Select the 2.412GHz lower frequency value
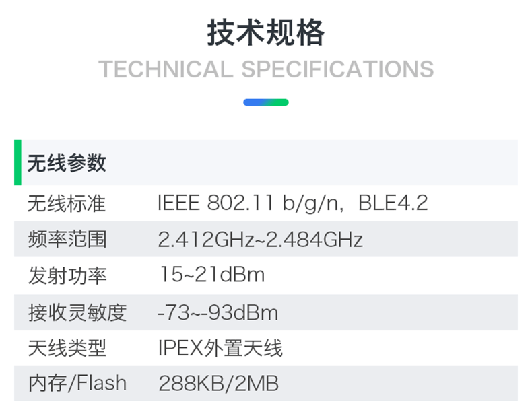Image resolution: width=532 pixels, height=412 pixels. click(x=204, y=240)
